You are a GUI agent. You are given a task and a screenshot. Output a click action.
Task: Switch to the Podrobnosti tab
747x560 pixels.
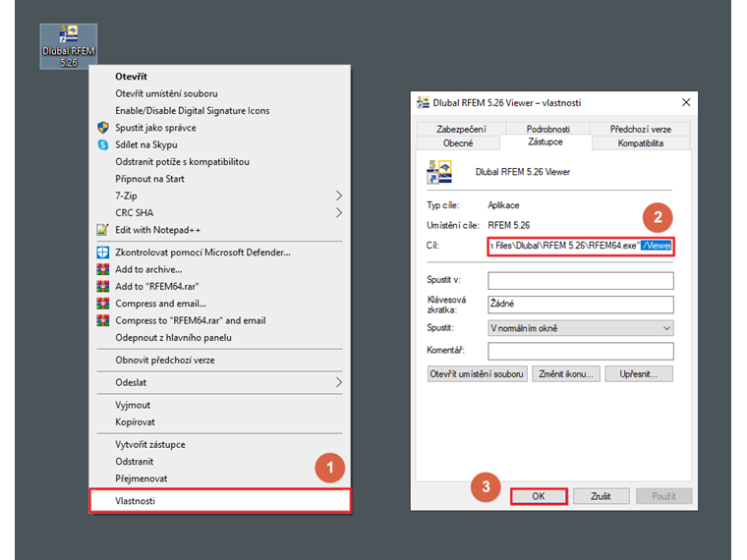pos(547,129)
